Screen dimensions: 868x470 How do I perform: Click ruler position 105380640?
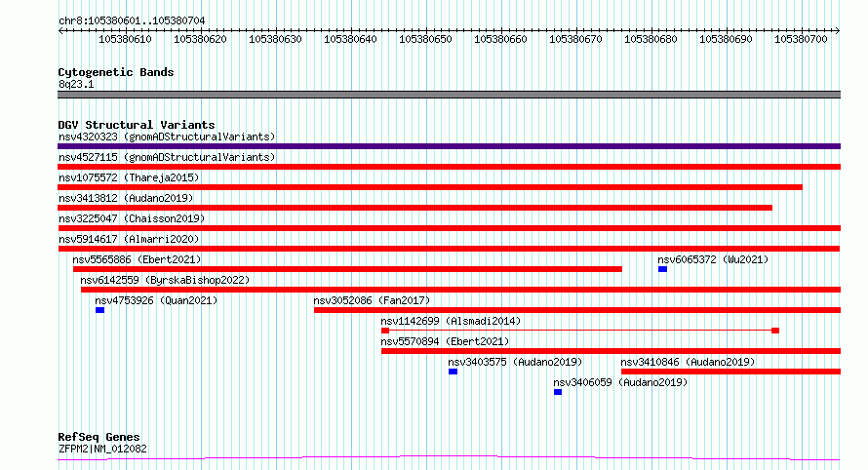click(350, 39)
